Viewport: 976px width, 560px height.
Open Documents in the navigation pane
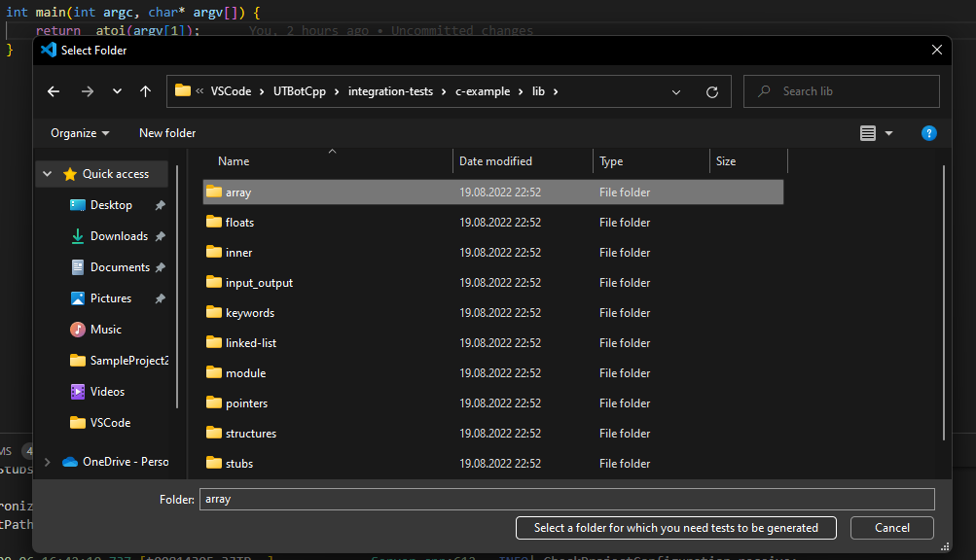120,267
